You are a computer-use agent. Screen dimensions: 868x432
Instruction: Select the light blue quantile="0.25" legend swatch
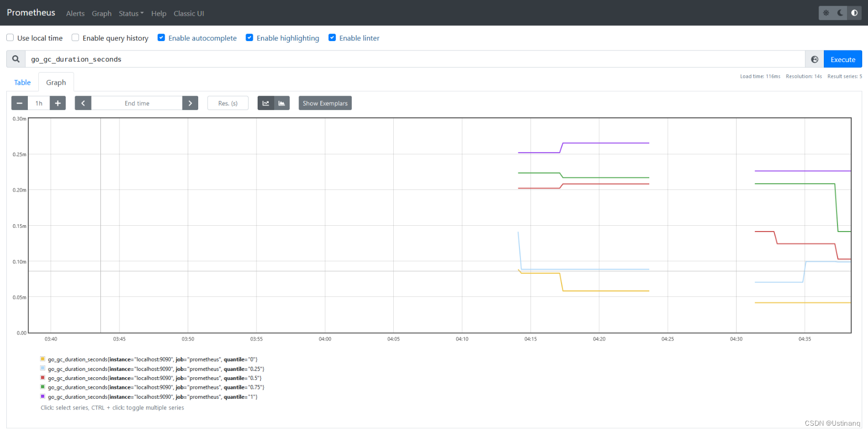(43, 368)
